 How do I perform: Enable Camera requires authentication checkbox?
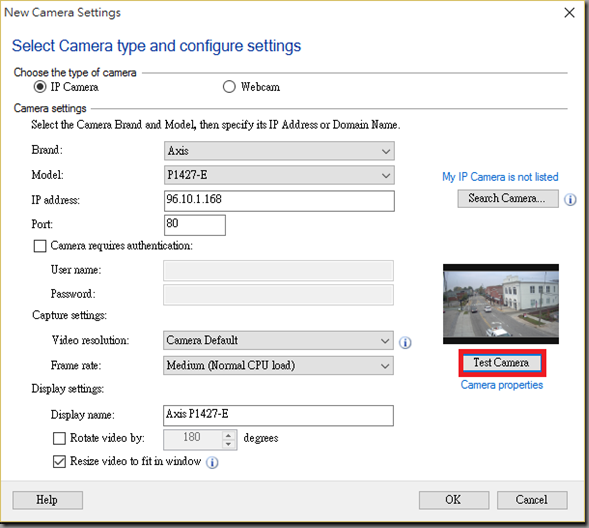pos(40,246)
